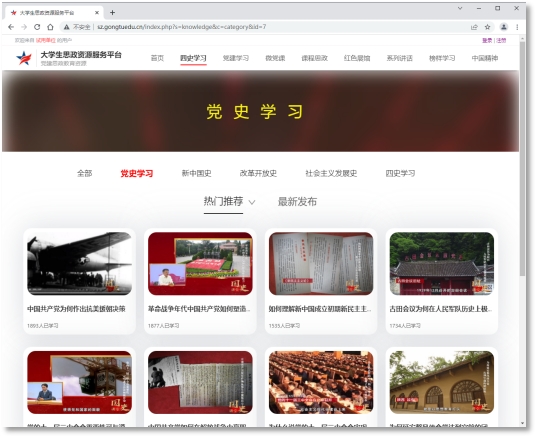Click the not-secure warning icon in address bar
535x437 pixels.
point(67,27)
